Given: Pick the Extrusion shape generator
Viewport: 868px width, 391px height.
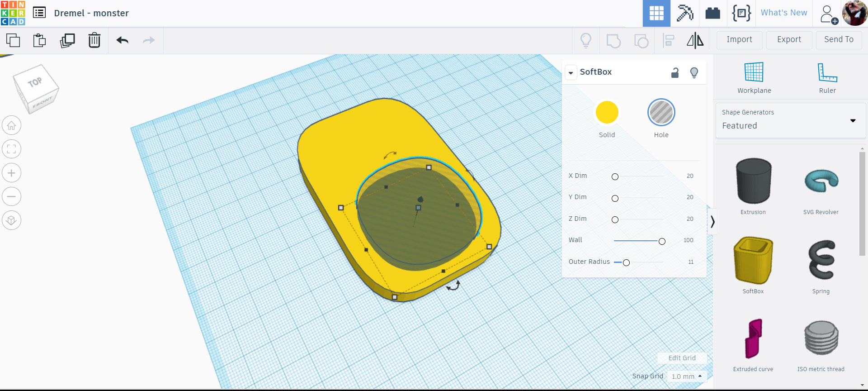Looking at the screenshot, I should point(753,186).
